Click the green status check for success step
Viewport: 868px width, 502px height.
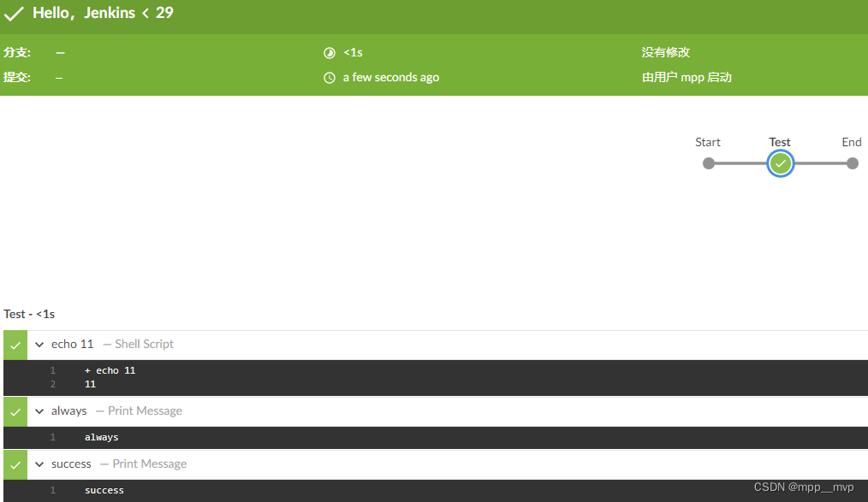(15, 465)
